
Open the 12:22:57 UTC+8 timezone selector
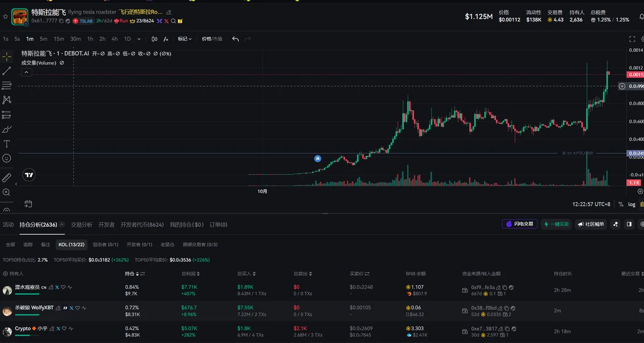pyautogui.click(x=591, y=204)
